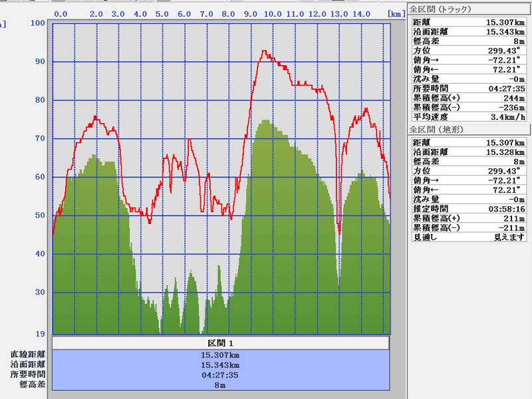Click the track 所要時間 04:27:35 row in the right panel
Image resolution: width=532 pixels, height=399 pixels.
(468, 88)
